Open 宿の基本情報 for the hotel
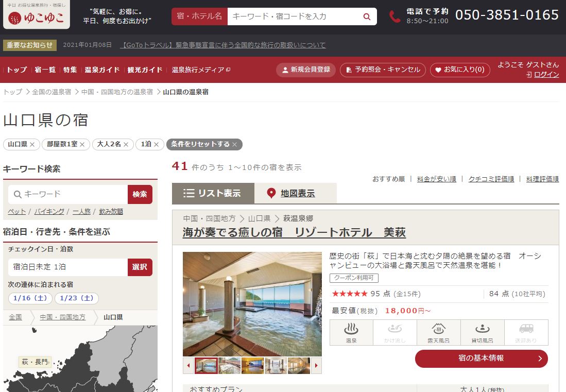 pos(481,359)
